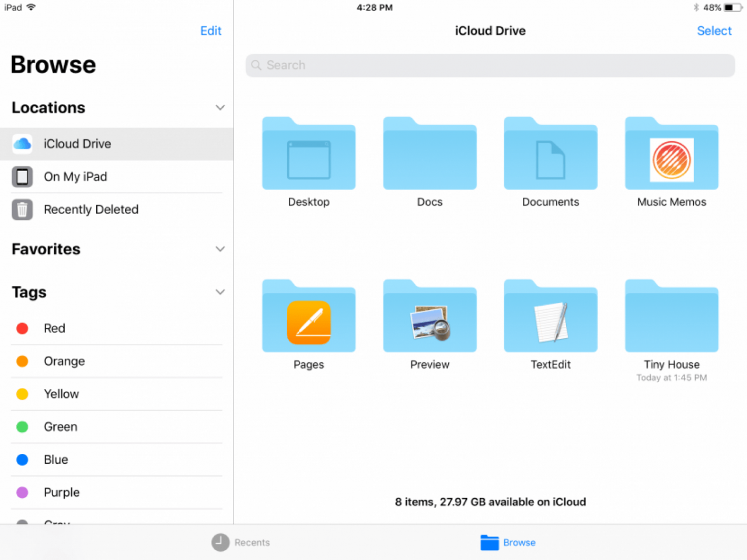Open the Docs folder

click(x=430, y=153)
